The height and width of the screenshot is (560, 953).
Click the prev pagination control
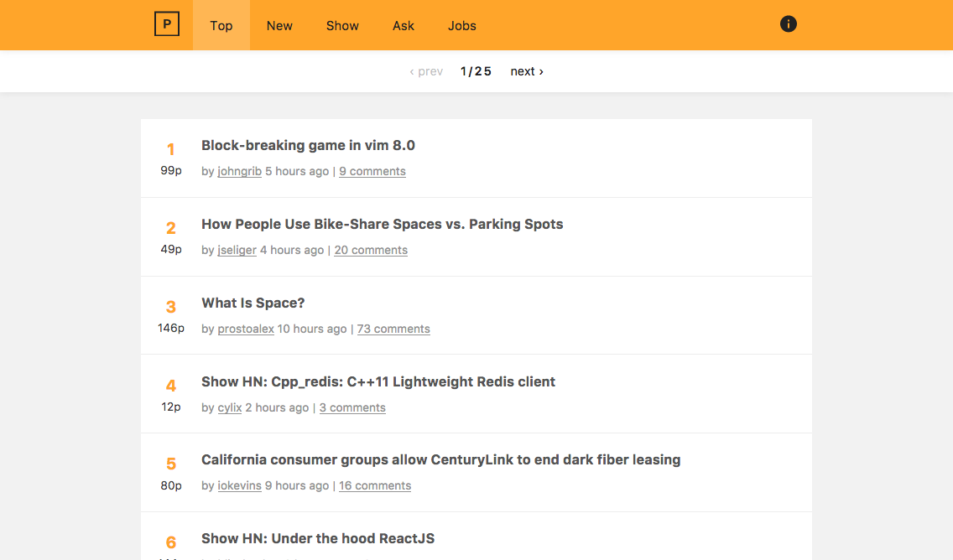tap(426, 71)
